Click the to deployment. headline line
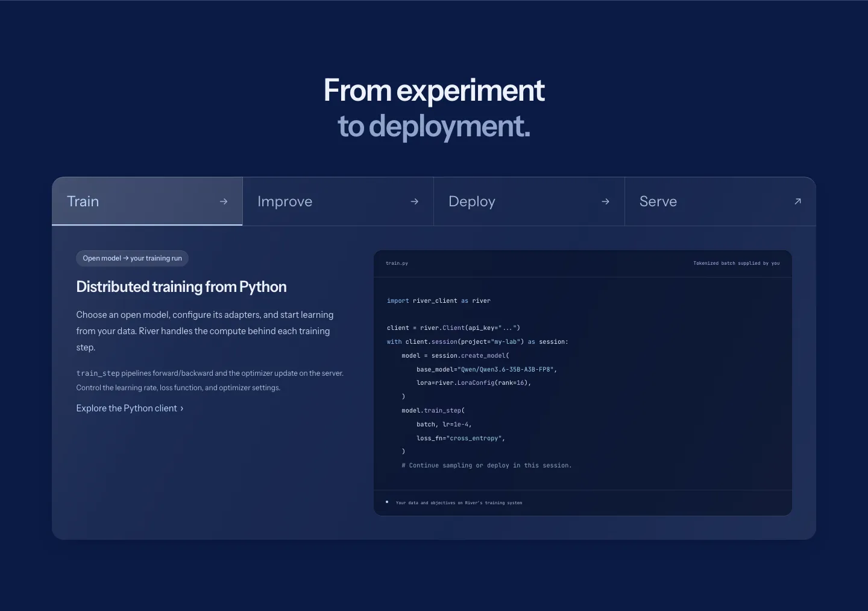The height and width of the screenshot is (611, 868). pyautogui.click(x=434, y=126)
